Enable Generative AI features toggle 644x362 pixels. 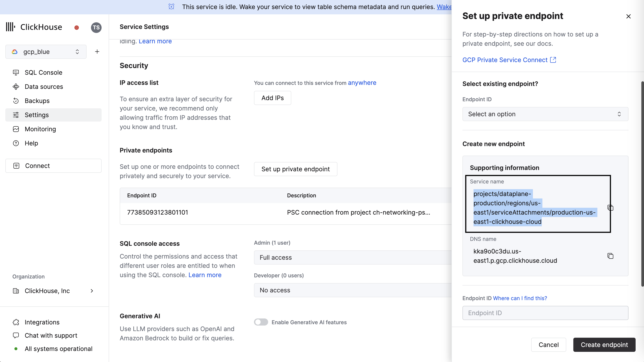(x=261, y=322)
